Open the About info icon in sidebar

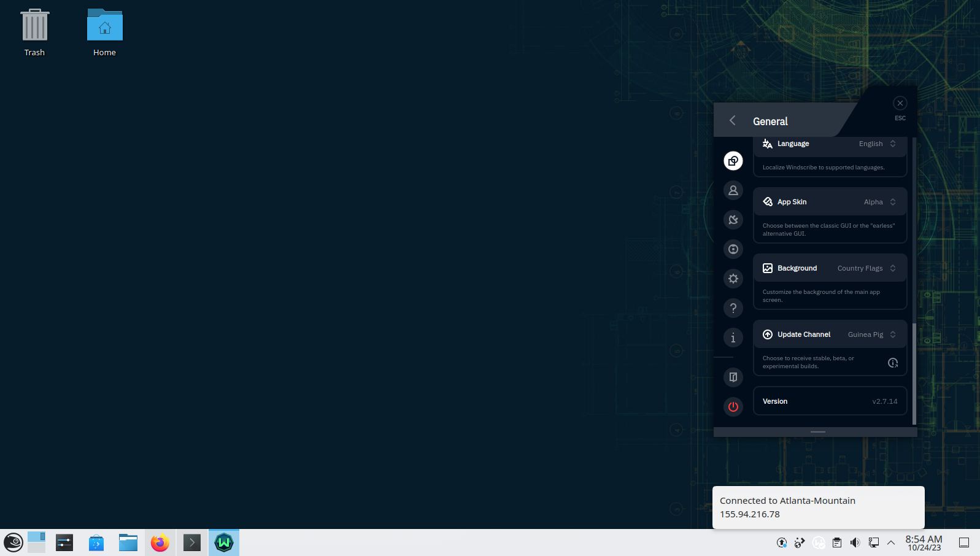pos(733,338)
